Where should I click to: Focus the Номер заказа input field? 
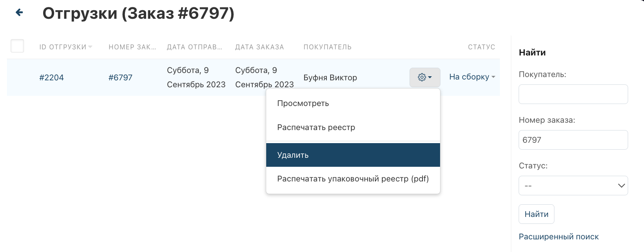coord(573,140)
